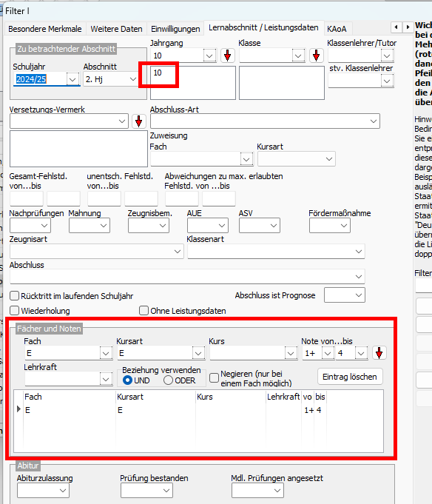432x504 pixels.
Task: Click first Gesamt-Fehlstd. von field
Action: 27,198
